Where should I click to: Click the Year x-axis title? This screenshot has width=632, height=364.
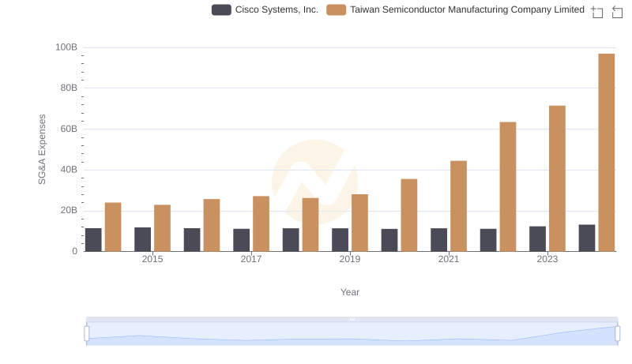(x=350, y=292)
